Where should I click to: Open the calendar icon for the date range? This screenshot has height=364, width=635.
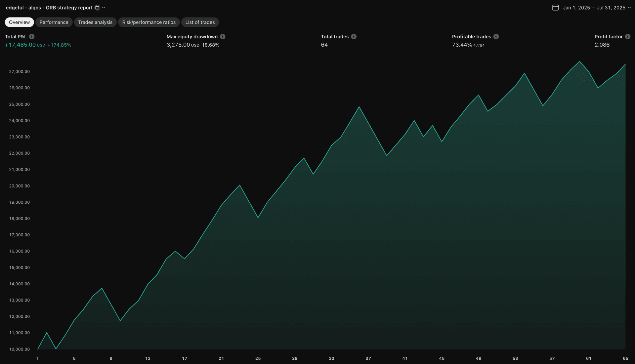point(556,7)
